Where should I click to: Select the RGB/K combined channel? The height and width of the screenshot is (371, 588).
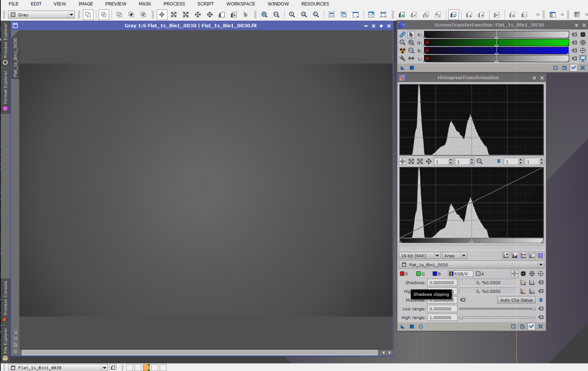coord(460,274)
